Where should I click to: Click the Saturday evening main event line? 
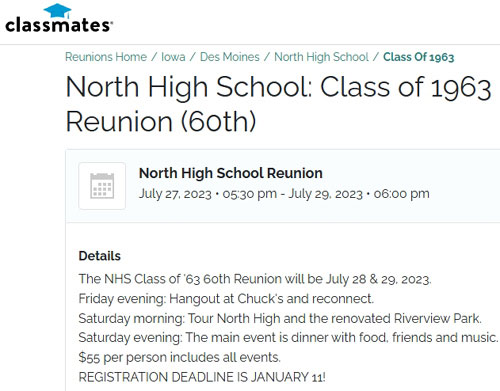click(288, 338)
